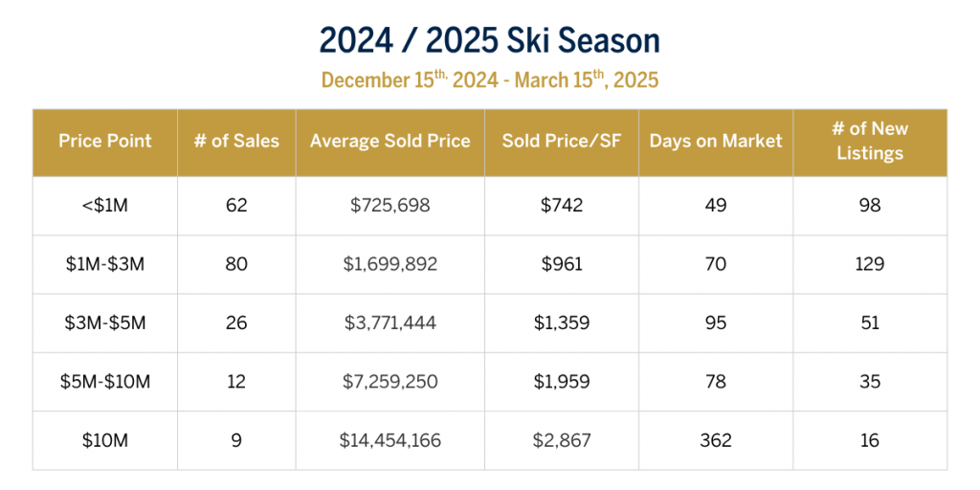Select the 80 sales count cell

(x=236, y=264)
